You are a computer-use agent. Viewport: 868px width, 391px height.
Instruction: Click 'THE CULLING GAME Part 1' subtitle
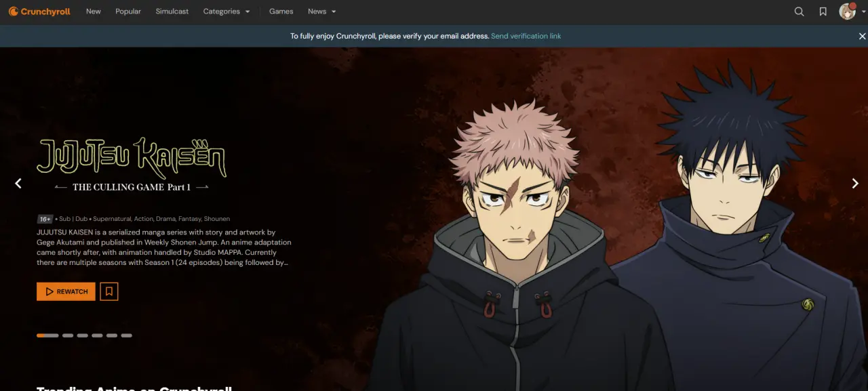tap(132, 187)
